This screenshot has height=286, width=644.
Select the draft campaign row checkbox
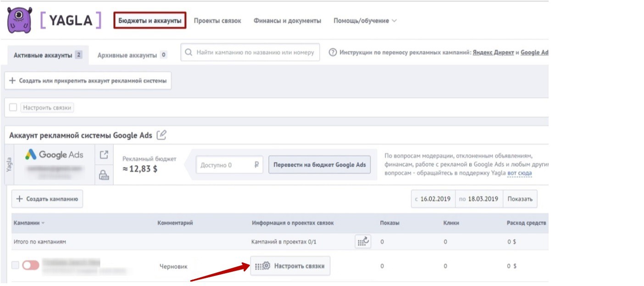pos(15,265)
